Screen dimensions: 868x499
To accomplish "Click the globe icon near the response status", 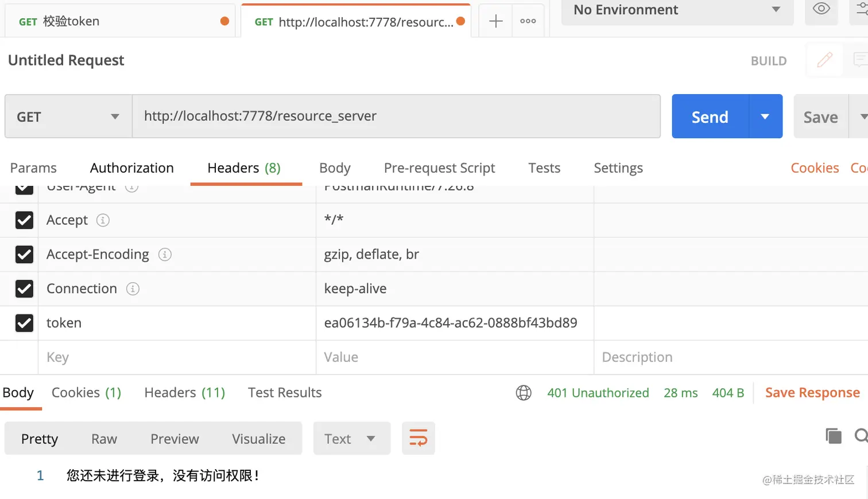I will 523,393.
